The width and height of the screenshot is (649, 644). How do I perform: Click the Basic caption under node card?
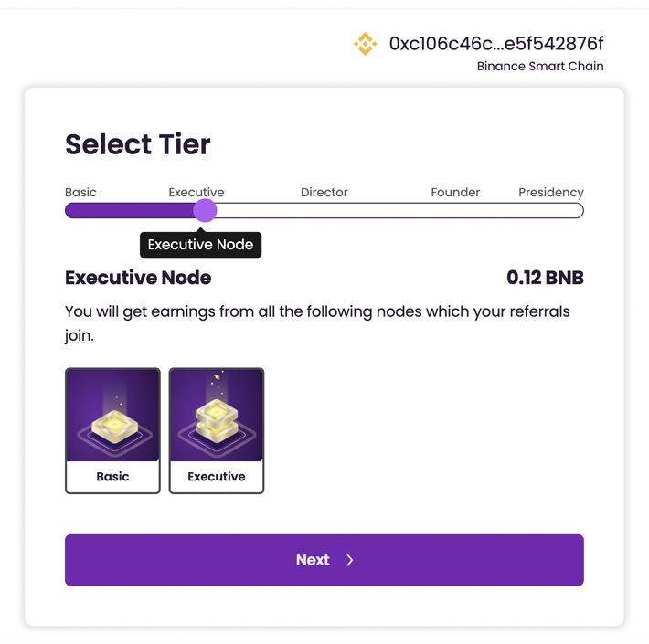pos(112,477)
